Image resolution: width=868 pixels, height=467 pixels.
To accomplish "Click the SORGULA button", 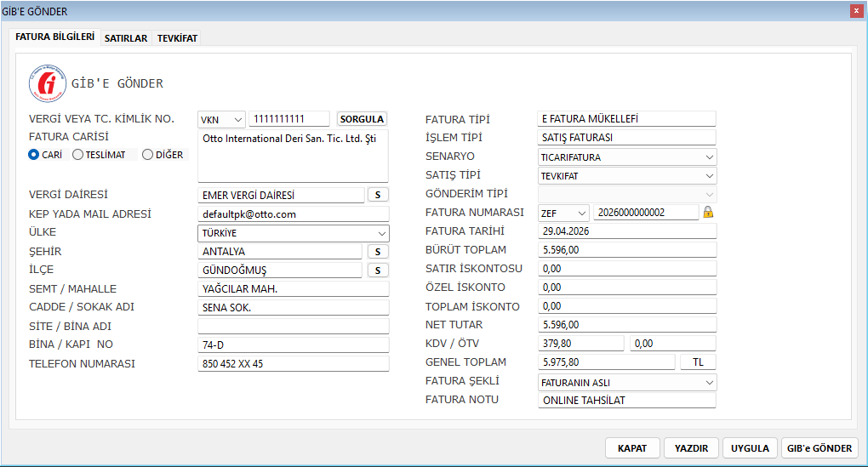I will (x=362, y=119).
